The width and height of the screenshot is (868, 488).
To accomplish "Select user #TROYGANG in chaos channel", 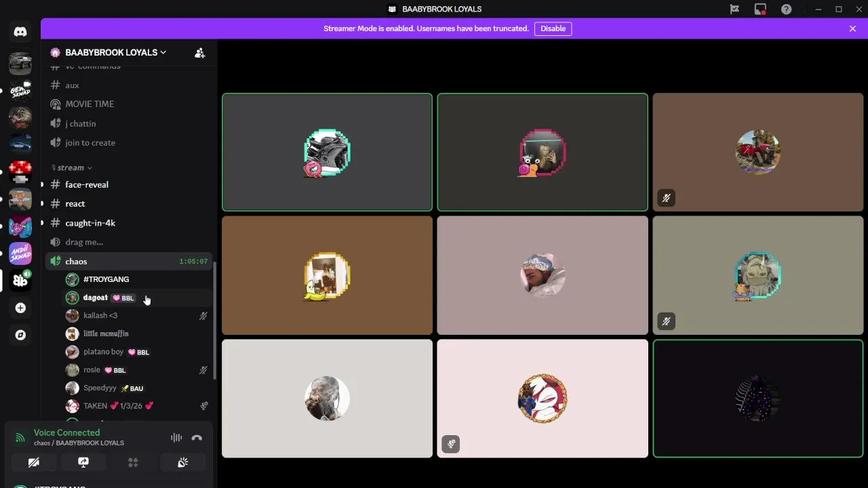I will click(137, 279).
